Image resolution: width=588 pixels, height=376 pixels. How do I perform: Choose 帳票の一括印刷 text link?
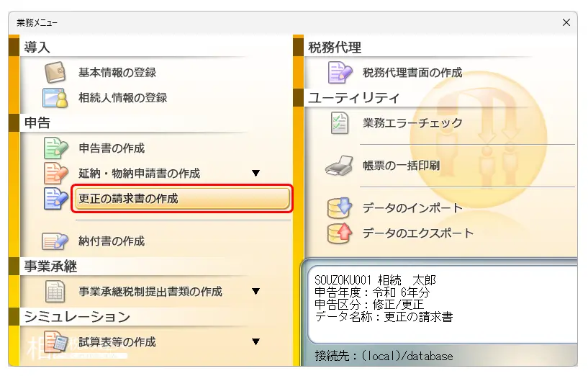point(401,166)
